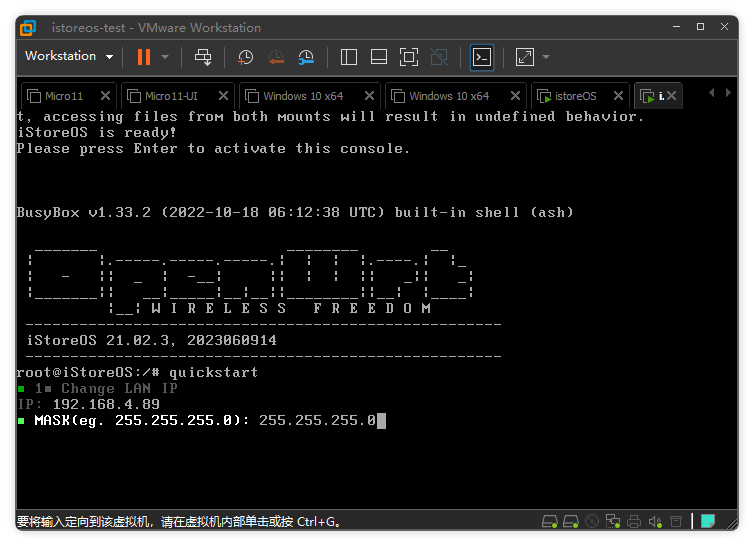Click the VMware Workstation logo in the title bar
This screenshot has width=754, height=546.
(28, 28)
